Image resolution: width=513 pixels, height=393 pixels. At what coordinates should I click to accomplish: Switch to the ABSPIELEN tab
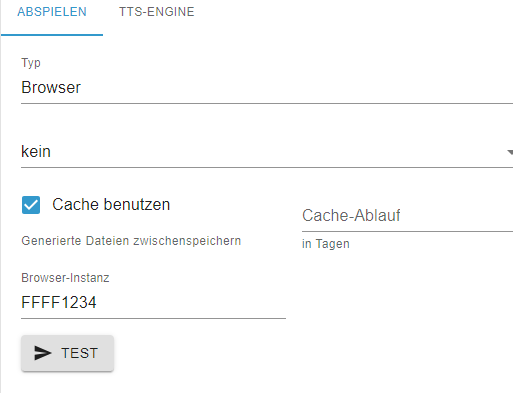(x=52, y=12)
